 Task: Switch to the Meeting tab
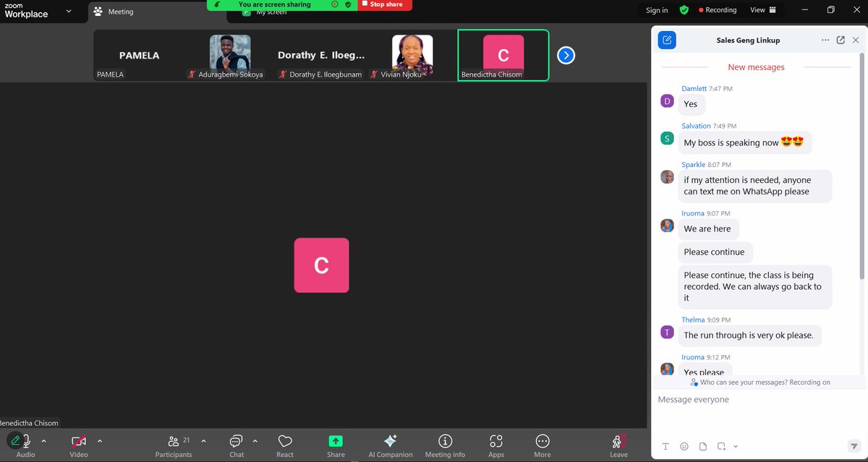(x=120, y=12)
